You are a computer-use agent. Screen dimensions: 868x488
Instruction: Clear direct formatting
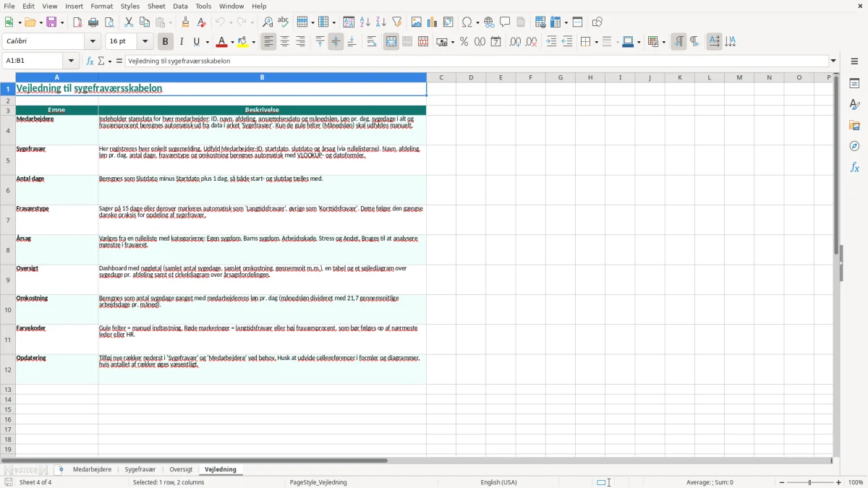click(202, 22)
